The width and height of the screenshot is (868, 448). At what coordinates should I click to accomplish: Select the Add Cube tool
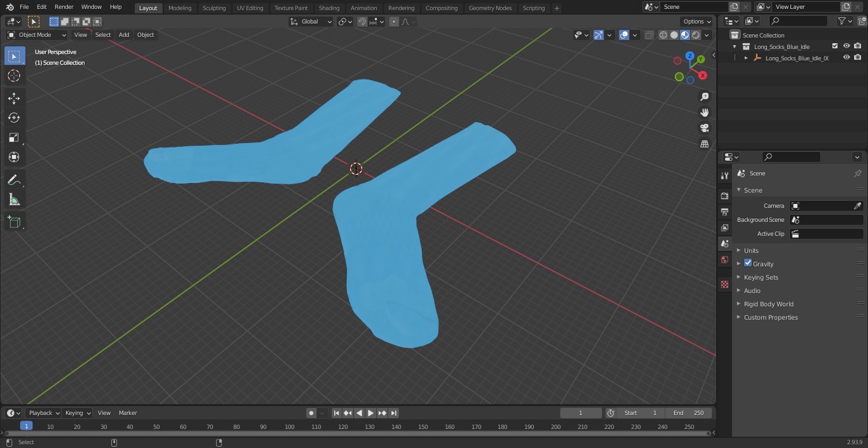pos(14,222)
